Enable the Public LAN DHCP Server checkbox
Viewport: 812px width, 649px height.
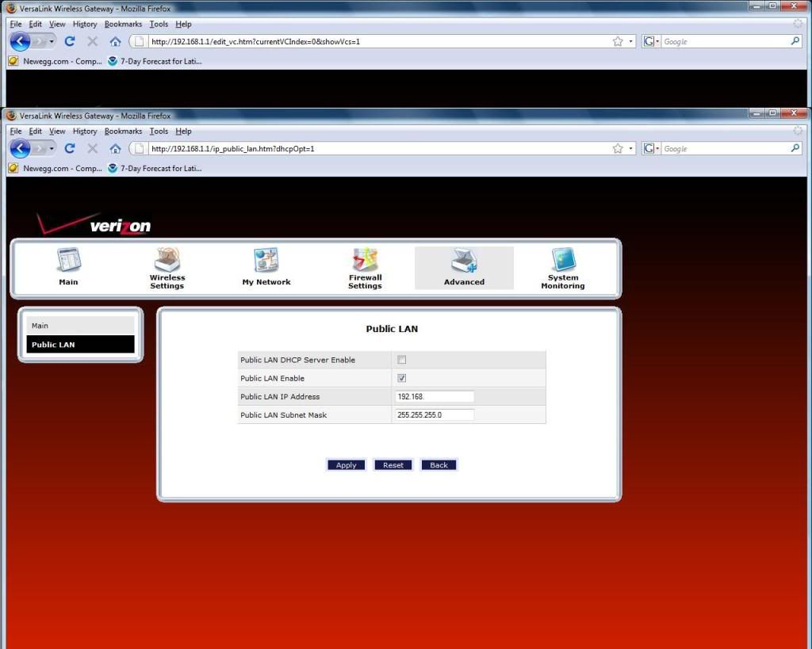tap(401, 360)
